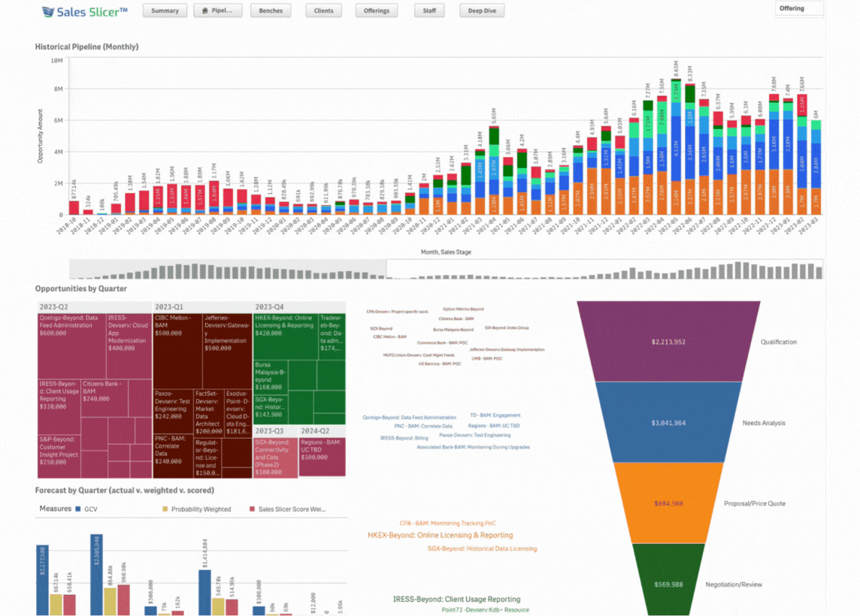Click the 'CPA - BAM: Monitoring Tracking PoC' word
The width and height of the screenshot is (860, 616).
447,524
